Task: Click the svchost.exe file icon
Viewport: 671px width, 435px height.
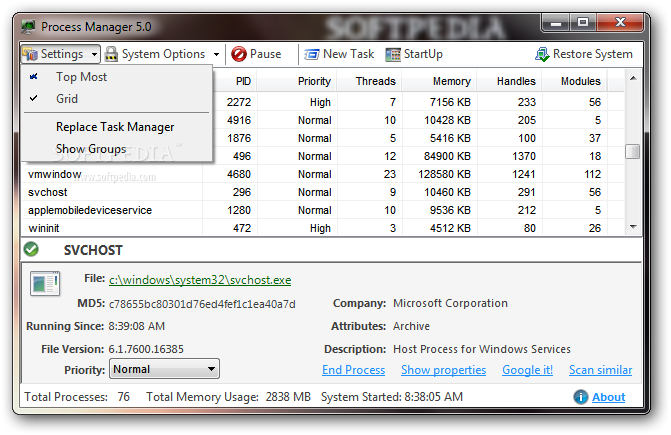Action: [45, 283]
